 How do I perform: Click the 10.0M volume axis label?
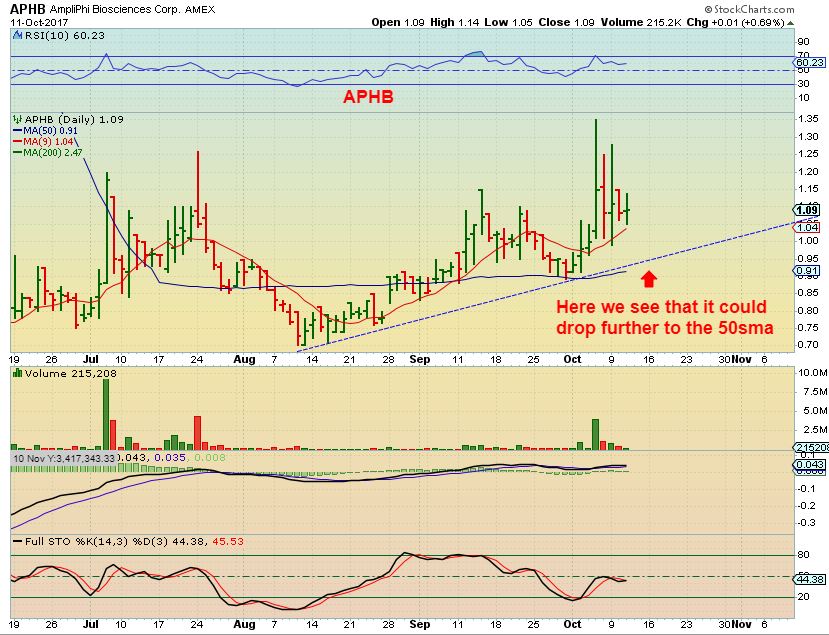pyautogui.click(x=812, y=373)
